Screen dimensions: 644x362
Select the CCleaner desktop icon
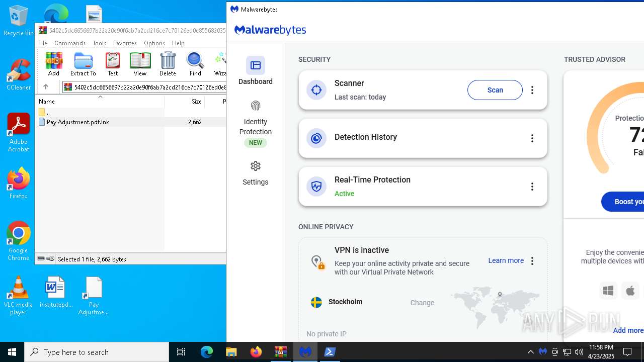(19, 75)
